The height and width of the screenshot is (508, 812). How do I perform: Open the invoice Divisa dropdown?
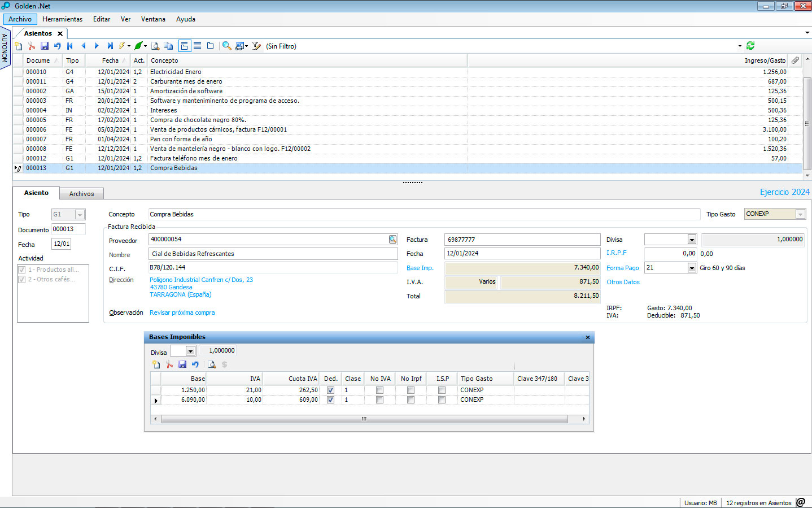point(692,240)
